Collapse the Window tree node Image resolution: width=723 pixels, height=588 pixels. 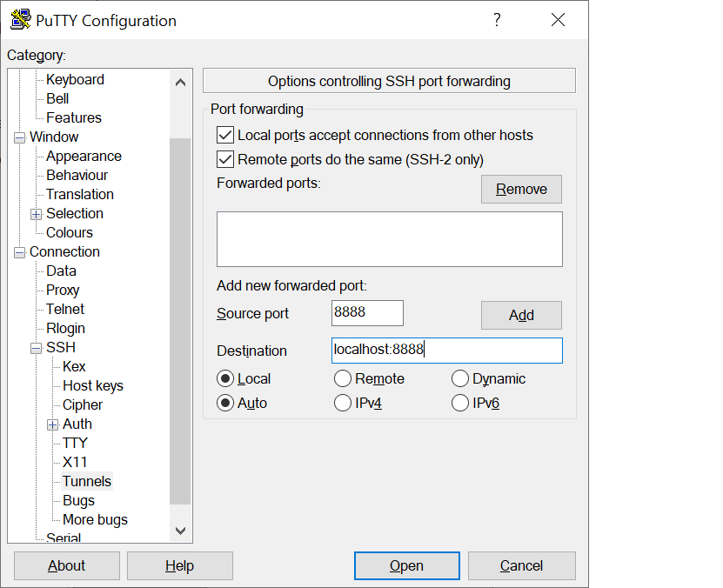point(20,137)
